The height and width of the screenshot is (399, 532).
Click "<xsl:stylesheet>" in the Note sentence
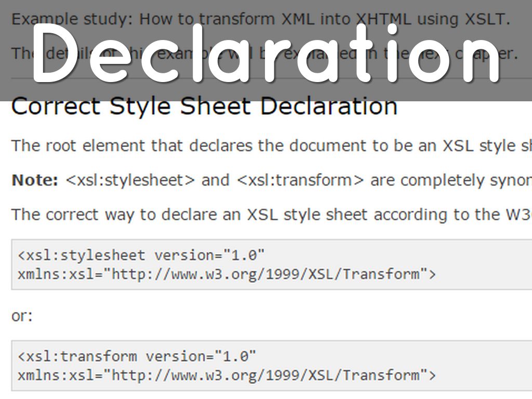click(130, 180)
